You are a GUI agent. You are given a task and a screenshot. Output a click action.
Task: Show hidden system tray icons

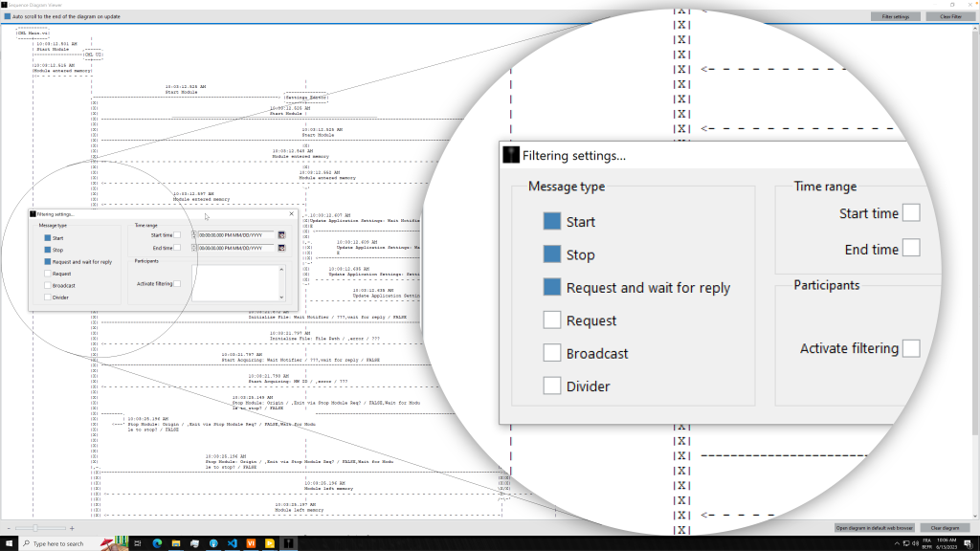click(897, 543)
